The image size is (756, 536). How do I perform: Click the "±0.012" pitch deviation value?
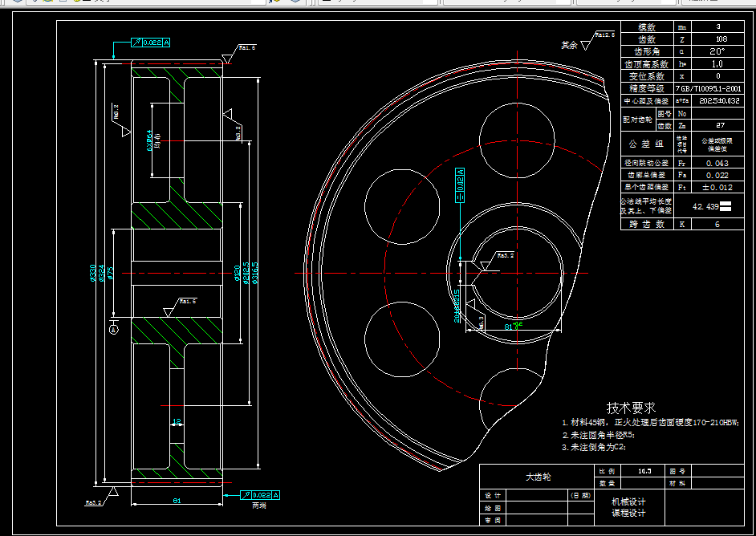pyautogui.click(x=717, y=187)
